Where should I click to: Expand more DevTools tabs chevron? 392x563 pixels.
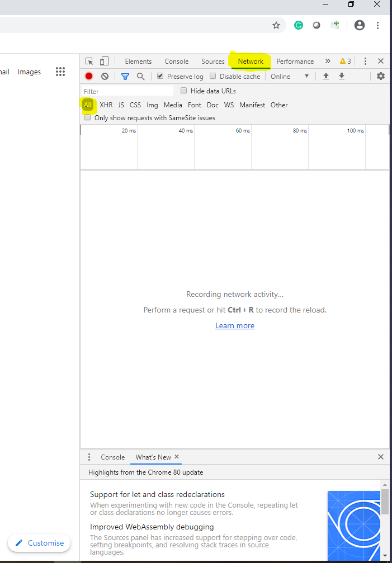[x=328, y=61]
